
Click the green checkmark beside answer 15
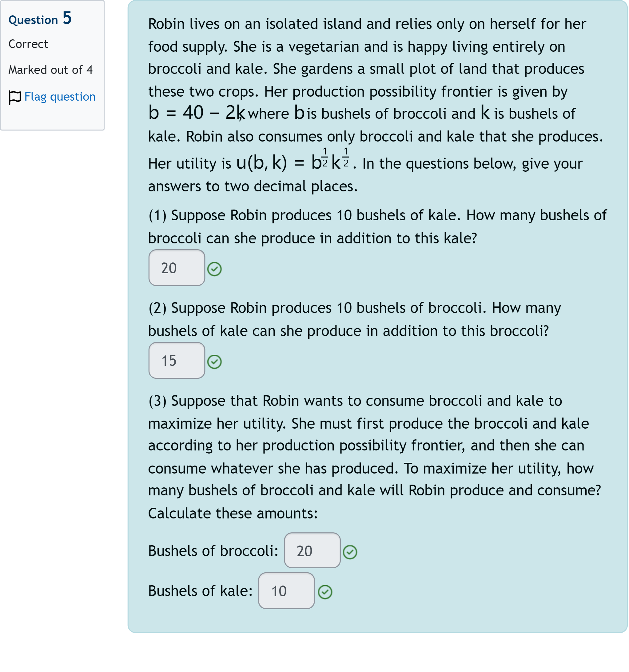click(214, 362)
